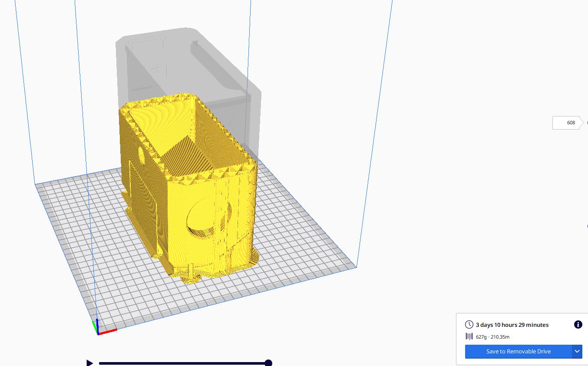Screen dimensions: 588x366
Task: Expand the output device dropdown arrow
Action: (x=577, y=351)
